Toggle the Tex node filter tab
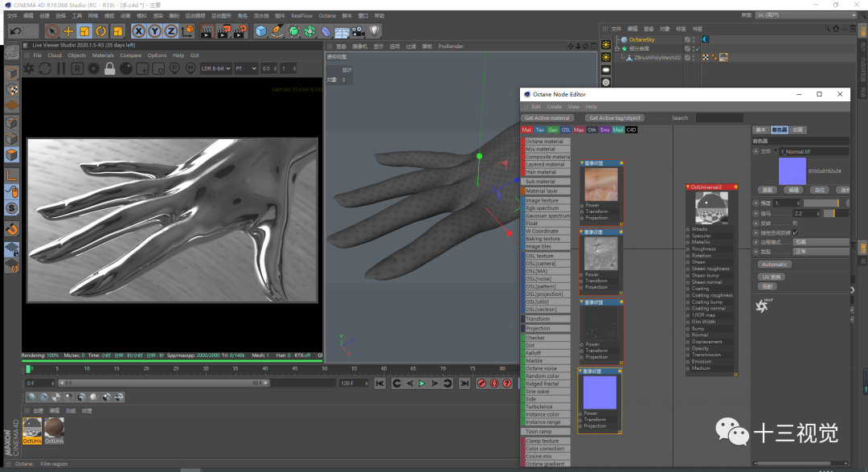Viewport: 868px width, 472px height. [540, 129]
